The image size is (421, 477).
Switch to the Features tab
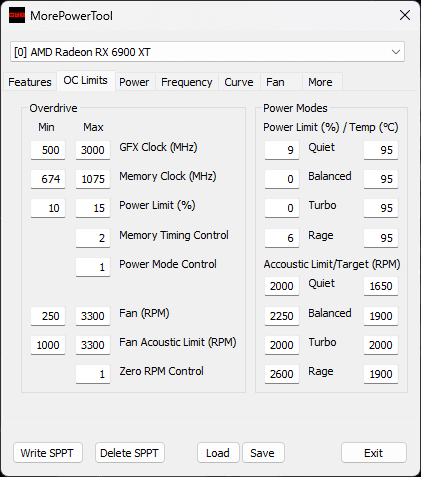click(x=30, y=82)
